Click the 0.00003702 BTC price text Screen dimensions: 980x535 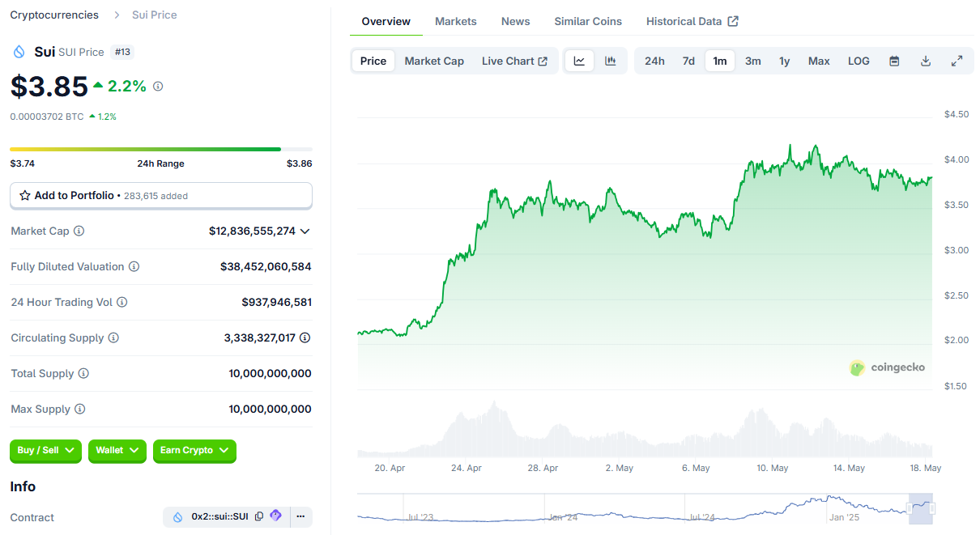(x=47, y=117)
